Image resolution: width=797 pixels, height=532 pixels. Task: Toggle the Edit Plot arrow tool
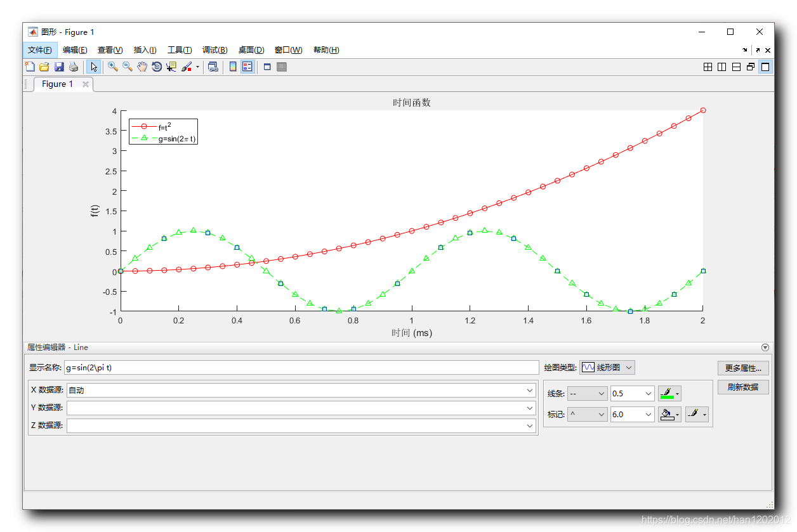[93, 67]
